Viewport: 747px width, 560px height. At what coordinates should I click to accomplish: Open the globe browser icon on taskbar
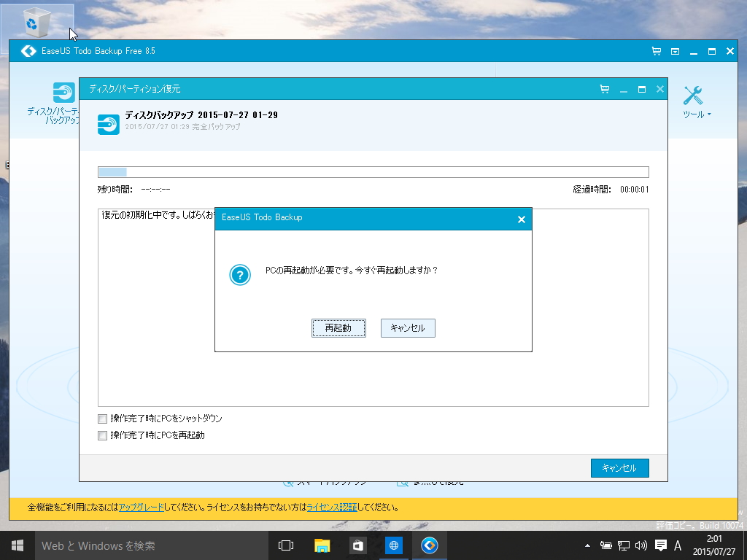393,545
